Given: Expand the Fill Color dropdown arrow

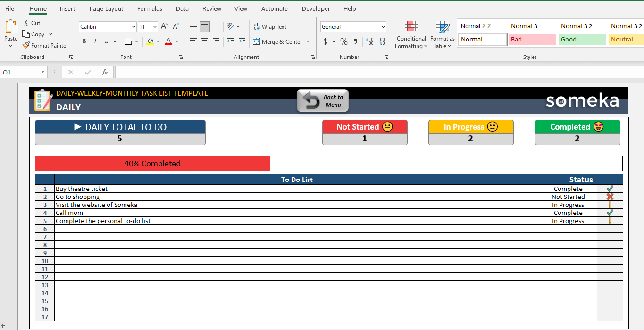Looking at the screenshot, I should (x=158, y=42).
